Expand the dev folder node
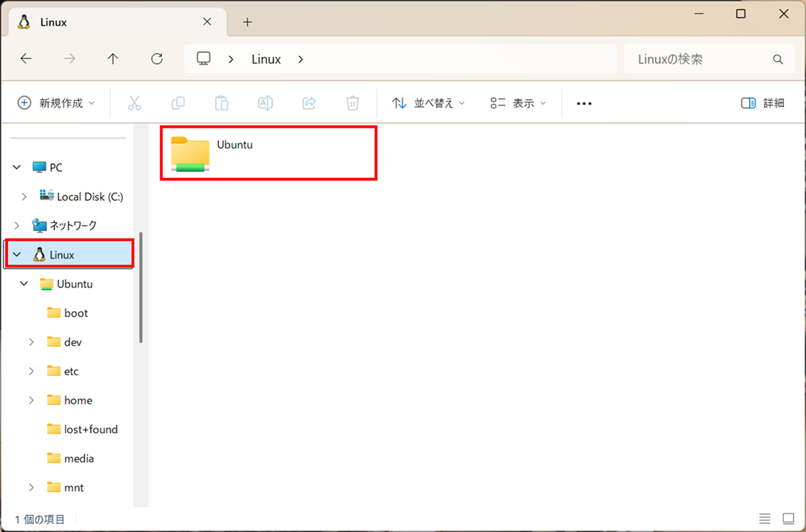Image resolution: width=806 pixels, height=532 pixels. pyautogui.click(x=31, y=342)
